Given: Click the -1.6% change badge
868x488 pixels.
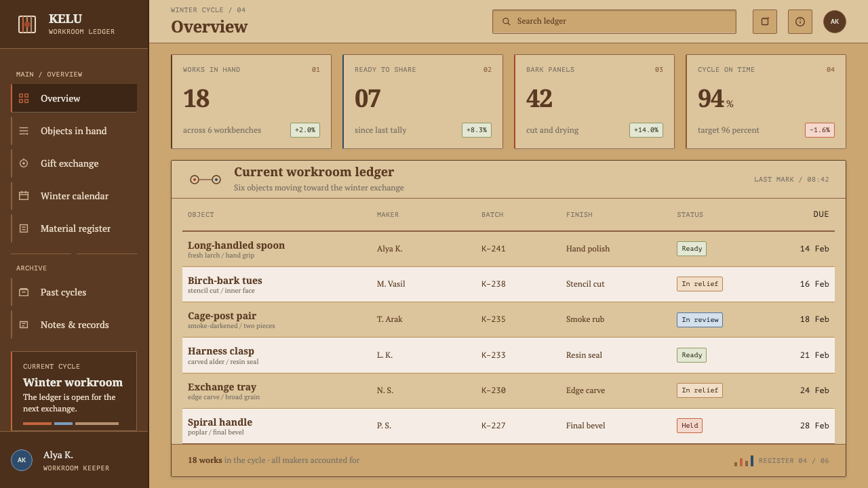Looking at the screenshot, I should click(820, 130).
